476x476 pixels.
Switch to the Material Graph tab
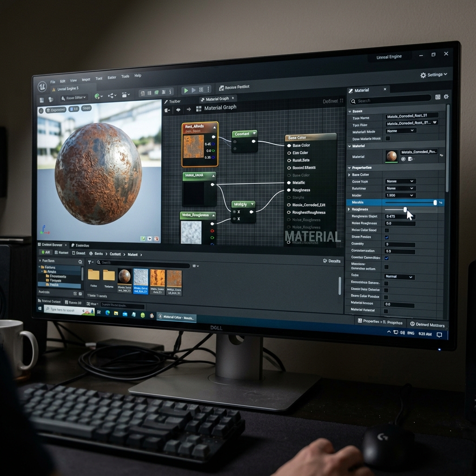pos(217,99)
